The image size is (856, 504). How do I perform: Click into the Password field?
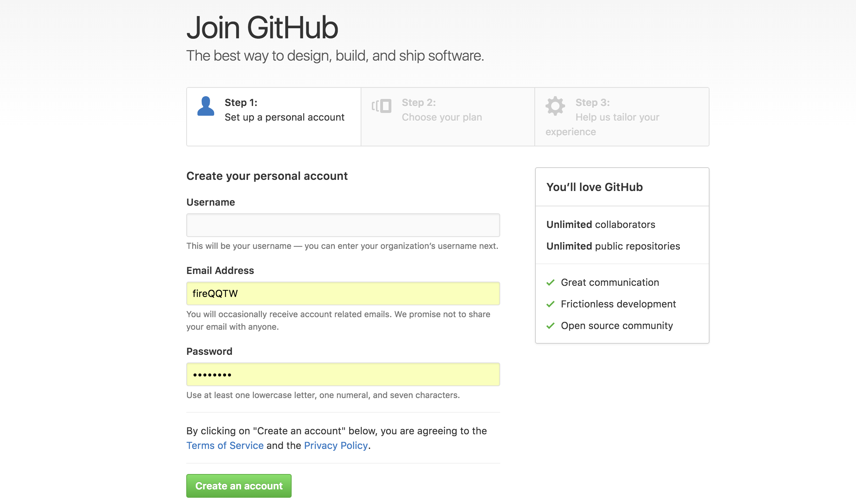(343, 374)
